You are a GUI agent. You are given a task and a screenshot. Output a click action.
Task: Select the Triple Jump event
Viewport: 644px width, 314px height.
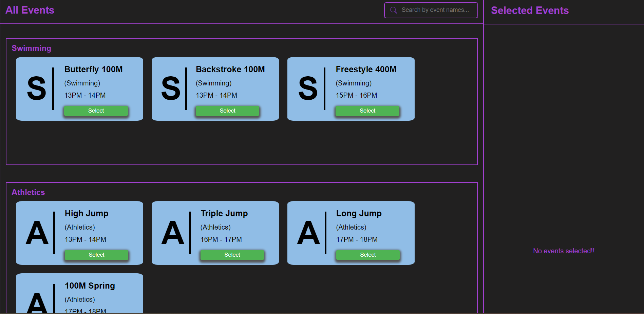point(232,255)
